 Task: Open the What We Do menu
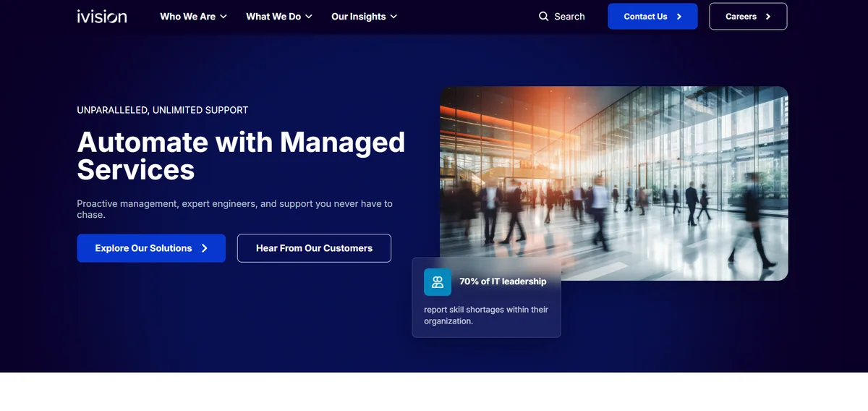click(279, 17)
